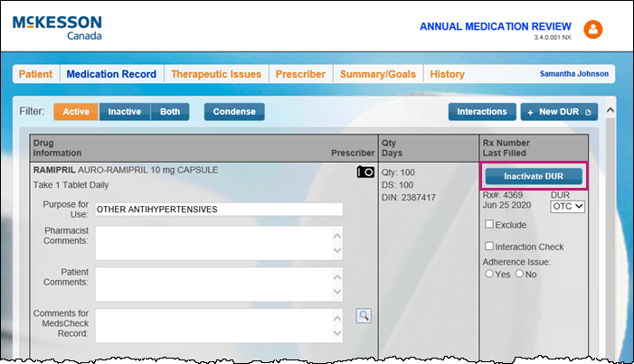Click the camera icon beside the ramipril entry

[x=364, y=172]
